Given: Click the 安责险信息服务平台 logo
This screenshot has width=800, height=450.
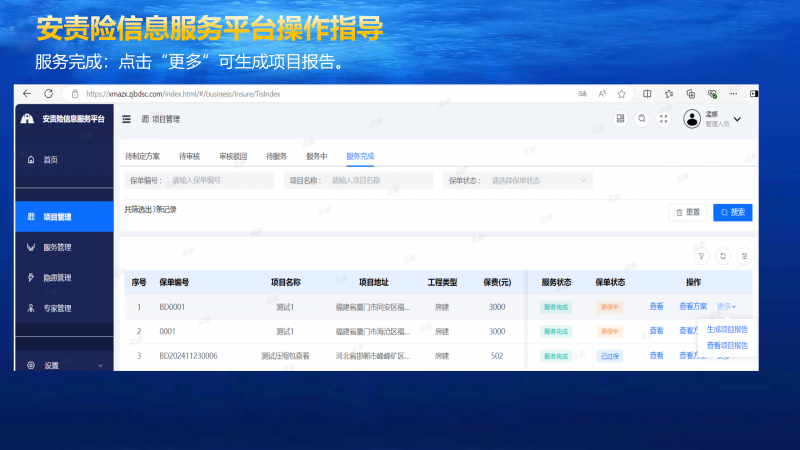Looking at the screenshot, I should (28, 119).
